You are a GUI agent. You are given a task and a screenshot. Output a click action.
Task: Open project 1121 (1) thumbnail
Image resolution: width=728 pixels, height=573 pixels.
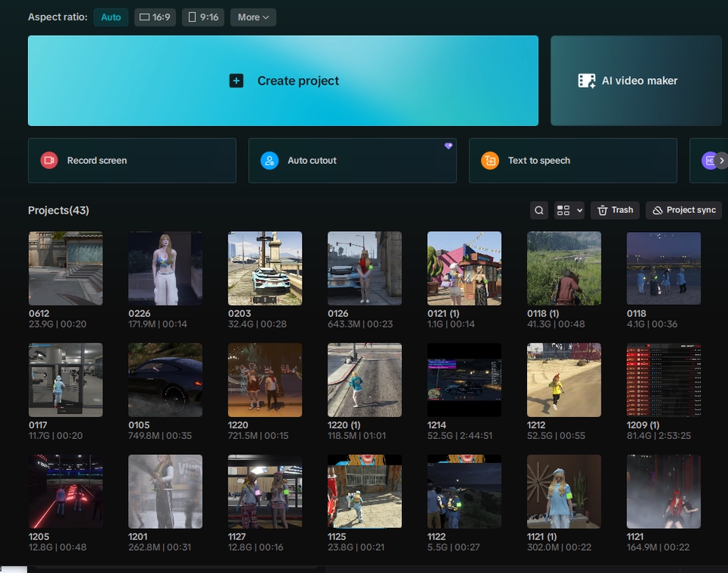point(564,491)
